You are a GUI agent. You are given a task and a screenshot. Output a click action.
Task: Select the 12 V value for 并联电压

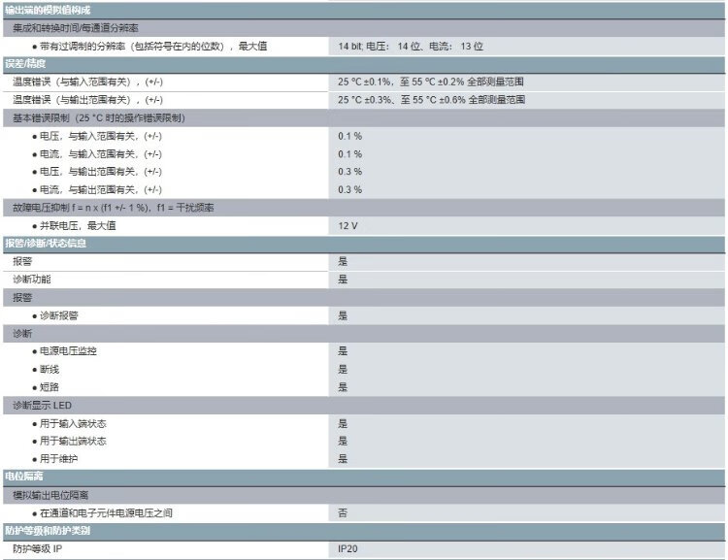348,225
